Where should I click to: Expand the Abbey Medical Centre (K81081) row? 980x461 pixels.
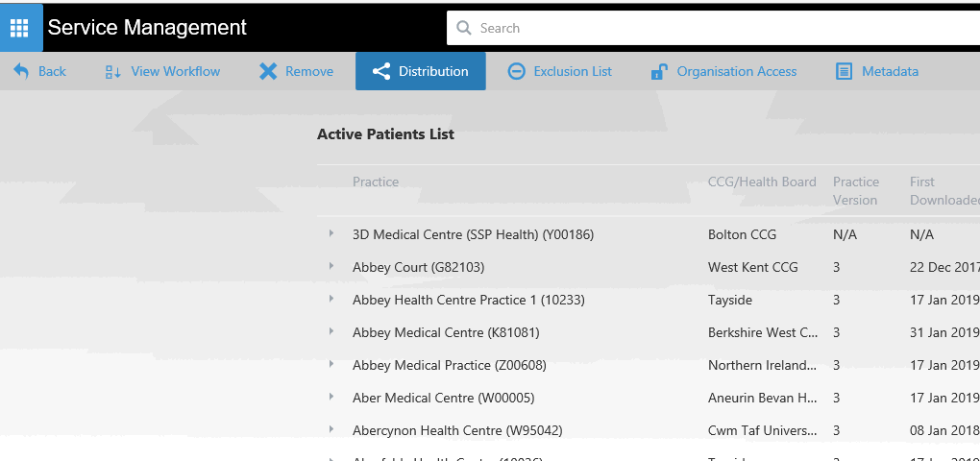coord(331,331)
